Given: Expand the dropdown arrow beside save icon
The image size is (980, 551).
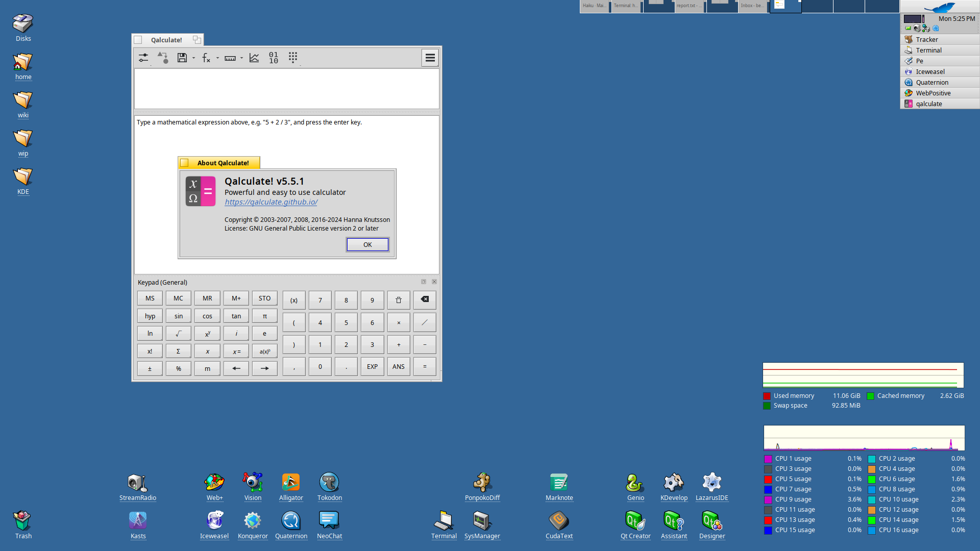Looking at the screenshot, I should tap(194, 58).
